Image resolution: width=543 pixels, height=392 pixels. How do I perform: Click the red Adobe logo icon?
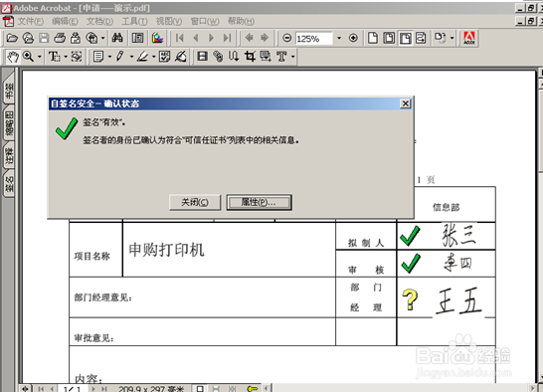pos(469,38)
